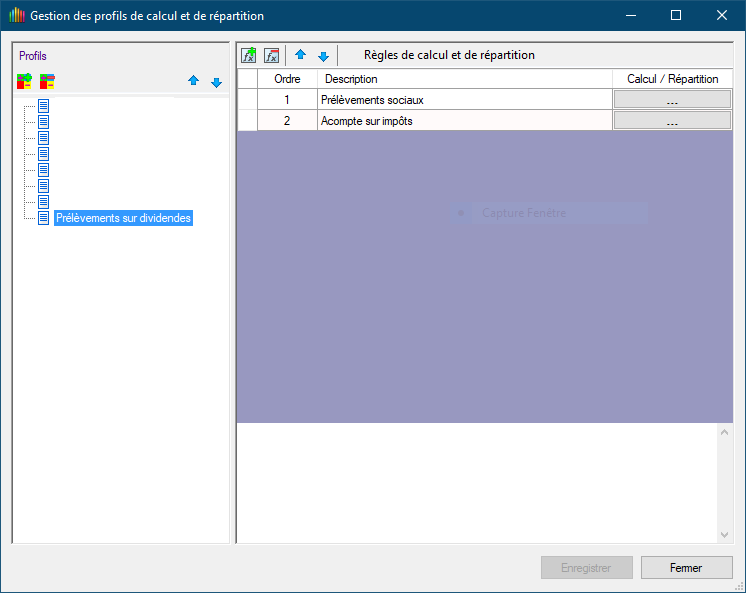Delete the calculation rule (fx red icon)
Screen dimensions: 746x593
pyautogui.click(x=271, y=56)
